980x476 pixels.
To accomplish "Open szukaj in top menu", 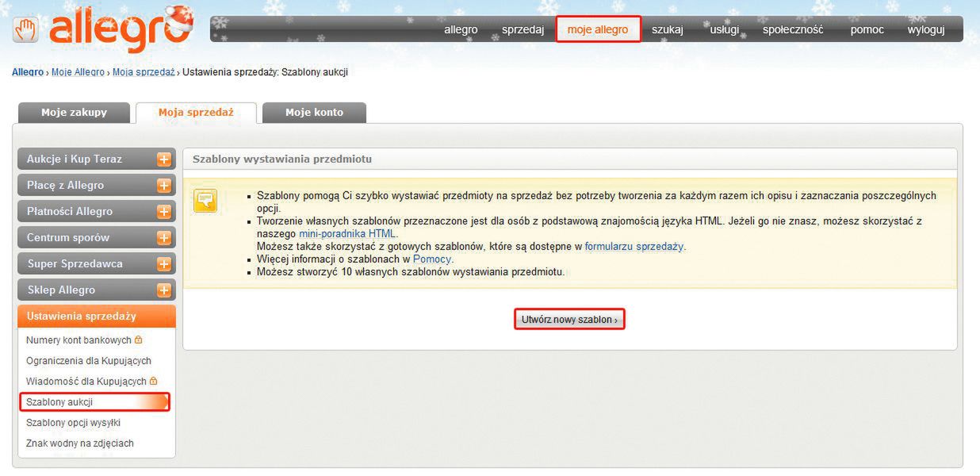I will coord(668,29).
